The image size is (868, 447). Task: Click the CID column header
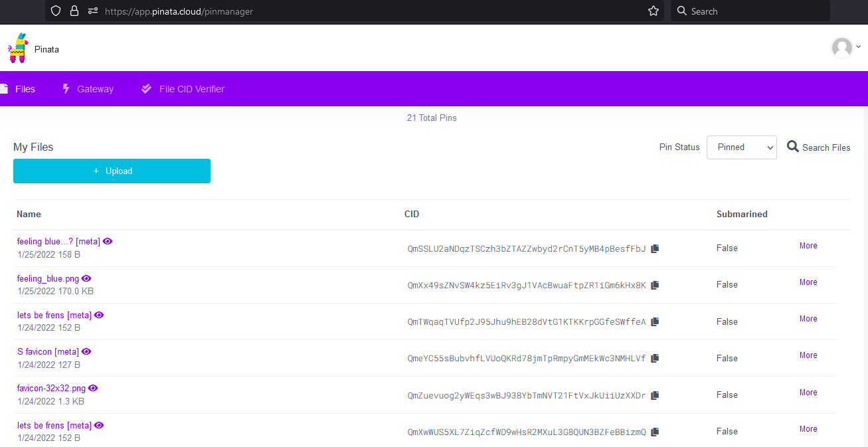pyautogui.click(x=412, y=214)
